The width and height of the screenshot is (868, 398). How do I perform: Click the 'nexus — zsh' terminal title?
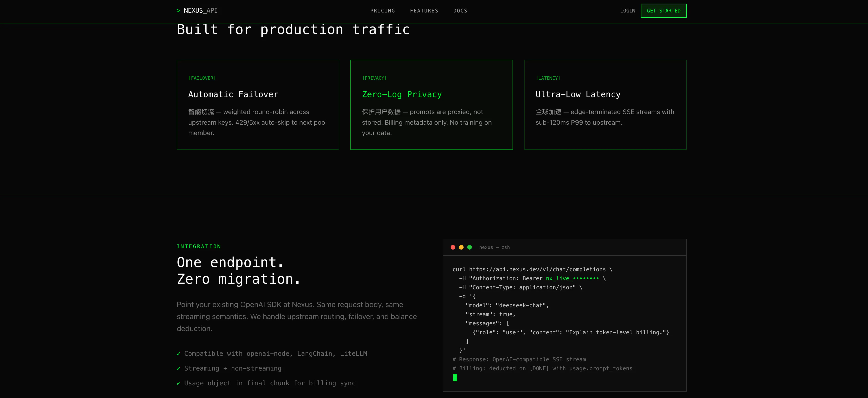[x=494, y=247]
